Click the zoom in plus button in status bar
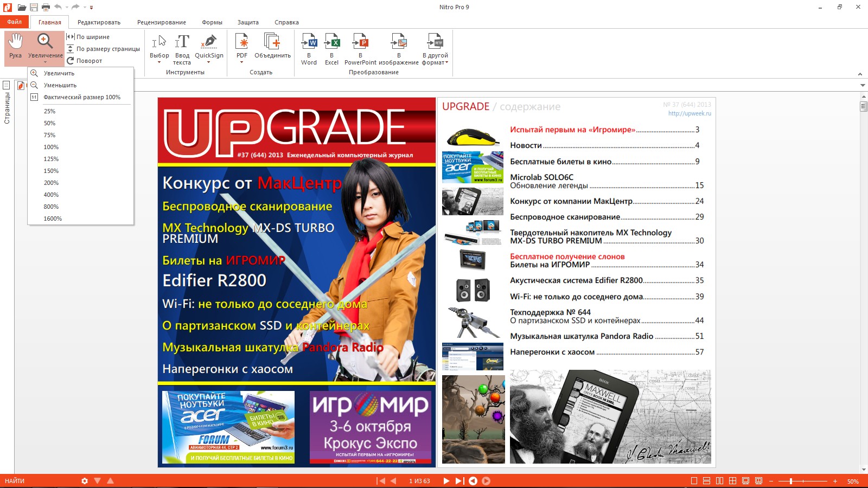 pos(835,481)
